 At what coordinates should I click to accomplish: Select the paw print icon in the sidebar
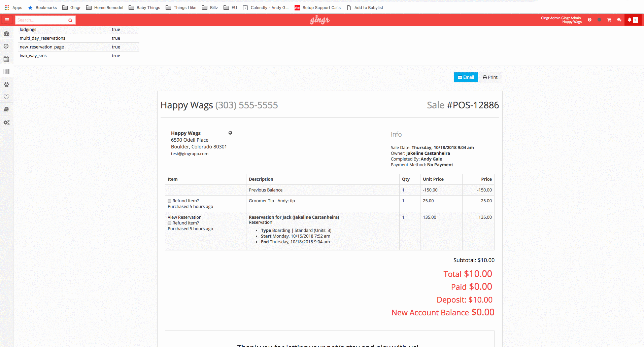(x=6, y=84)
